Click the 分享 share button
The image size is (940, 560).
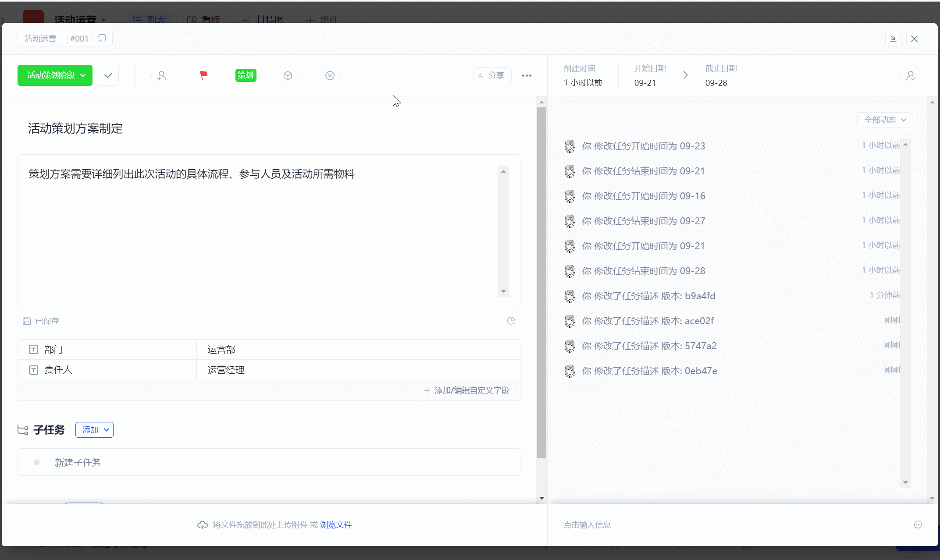492,75
